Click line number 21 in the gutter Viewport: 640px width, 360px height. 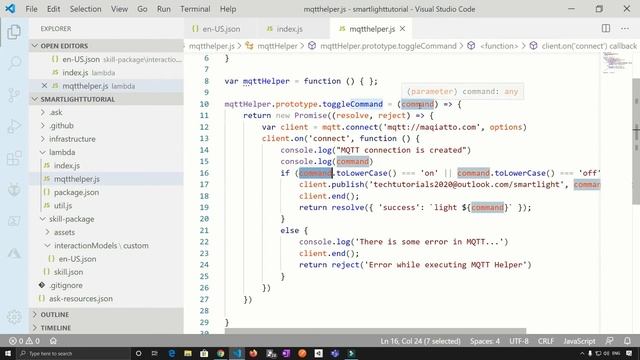[x=204, y=230]
